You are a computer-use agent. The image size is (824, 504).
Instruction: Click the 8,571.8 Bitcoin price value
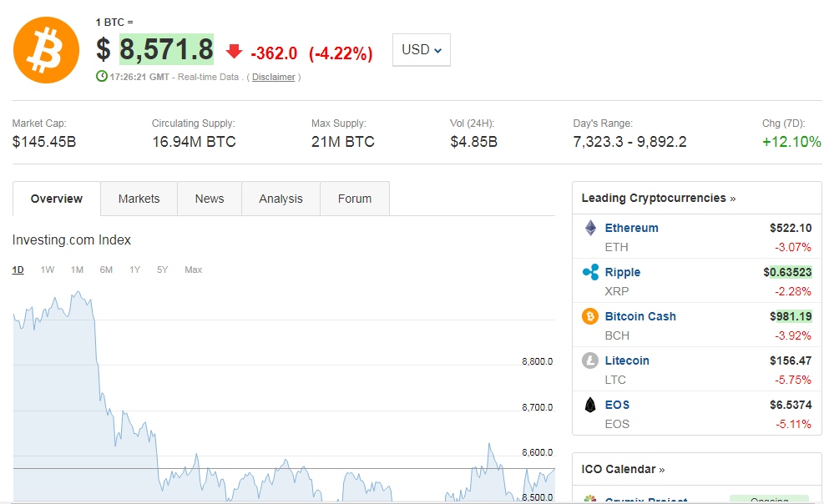[166, 49]
